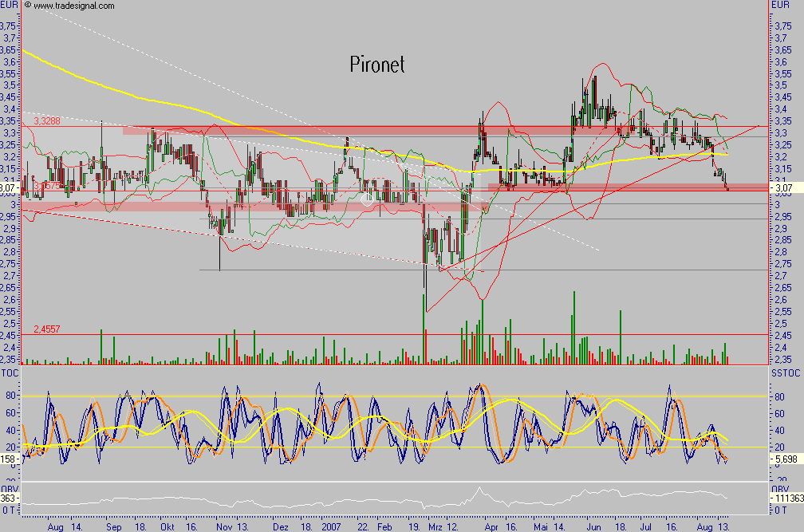The width and height of the screenshot is (804, 532).
Task: Select the 2,4557 support price marker
Action: tap(46, 329)
